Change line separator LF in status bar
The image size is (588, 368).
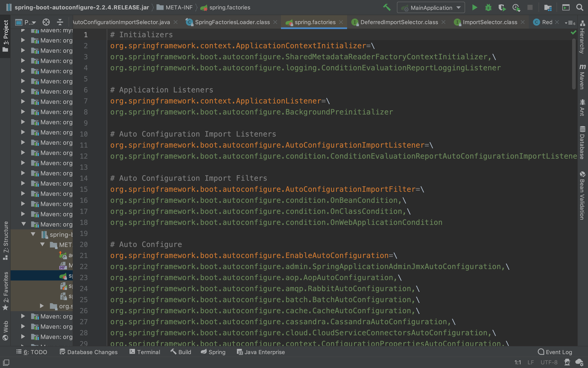tap(531, 362)
